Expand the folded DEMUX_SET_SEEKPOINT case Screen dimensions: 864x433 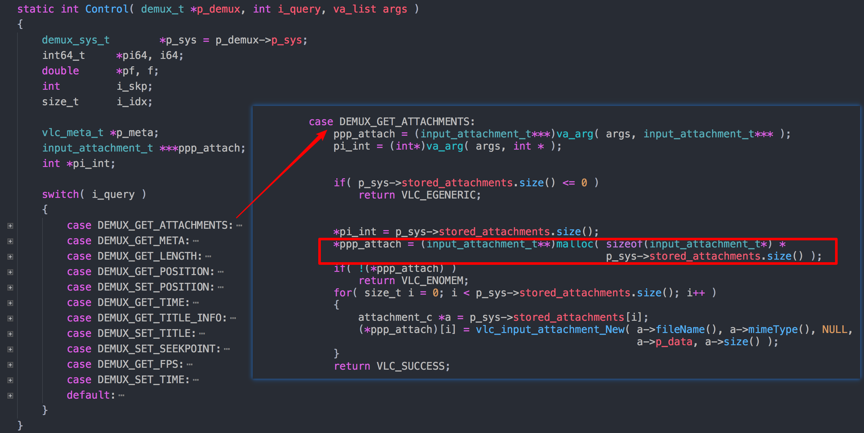tap(10, 349)
